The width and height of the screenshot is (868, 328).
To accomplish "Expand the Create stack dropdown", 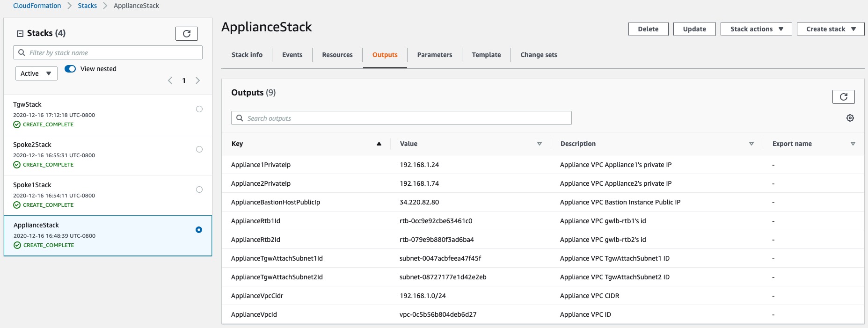I will pyautogui.click(x=831, y=29).
